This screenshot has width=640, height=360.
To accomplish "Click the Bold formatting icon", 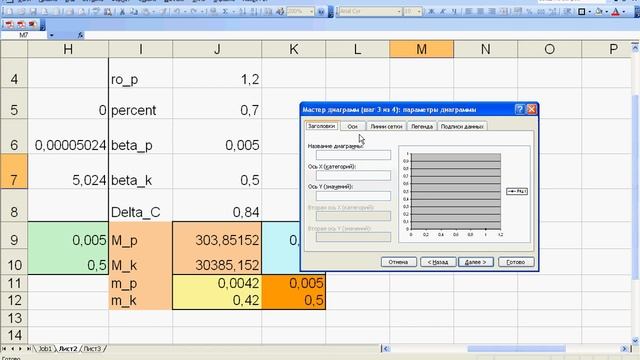I will (431, 12).
